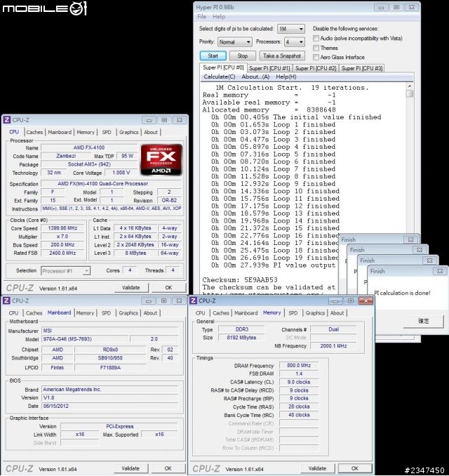Open Memory tab in top CPU-Z window
Image resolution: width=449 pixels, height=476 pixels.
(86, 133)
